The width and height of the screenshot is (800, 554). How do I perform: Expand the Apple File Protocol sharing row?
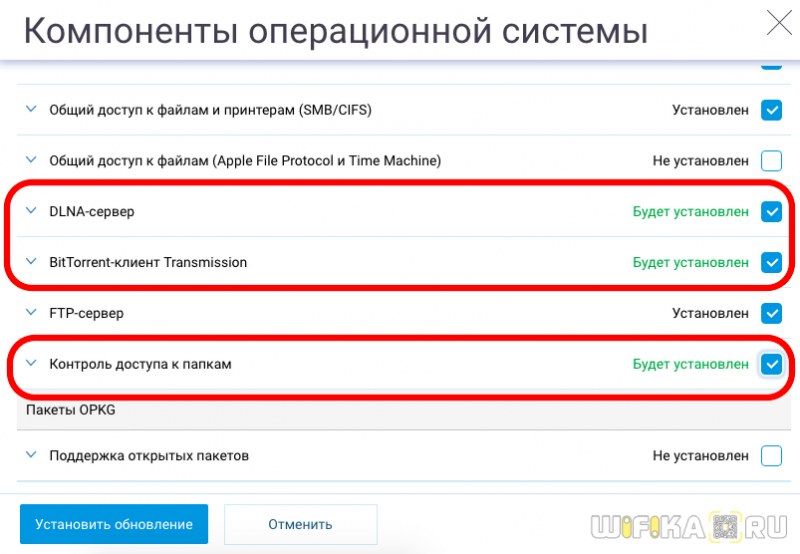point(31,160)
